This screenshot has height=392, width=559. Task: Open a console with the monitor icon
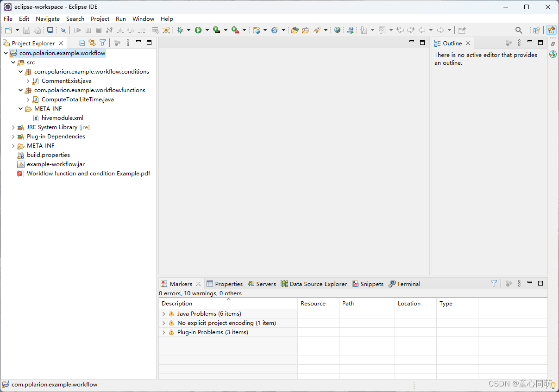pos(50,30)
